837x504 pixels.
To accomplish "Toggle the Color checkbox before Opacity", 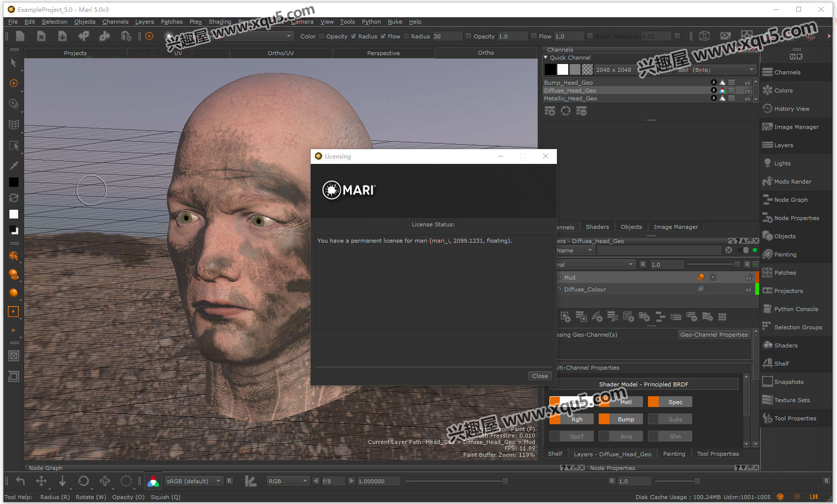I will (x=322, y=36).
